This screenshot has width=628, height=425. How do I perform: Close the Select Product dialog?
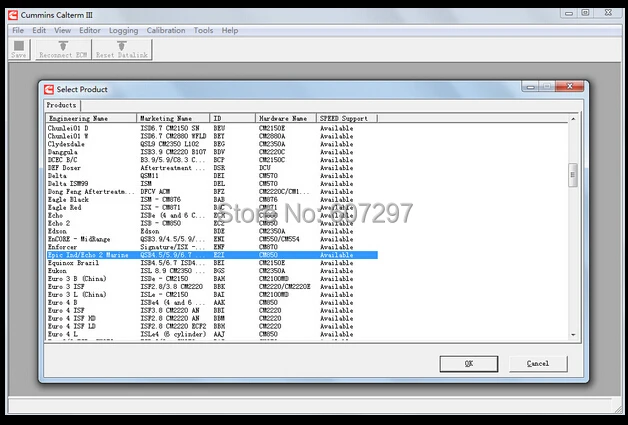[570, 86]
